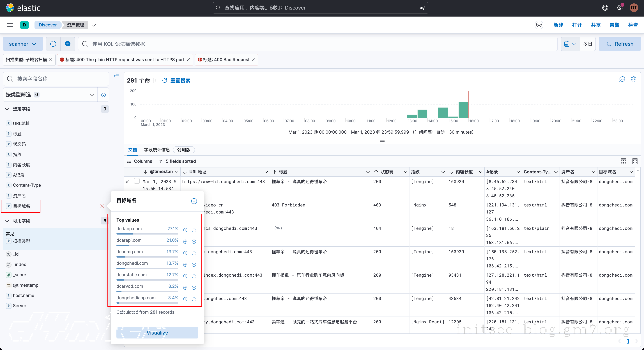Collapse the field sidebar with arrow icon
The width and height of the screenshot is (644, 350).
[116, 76]
